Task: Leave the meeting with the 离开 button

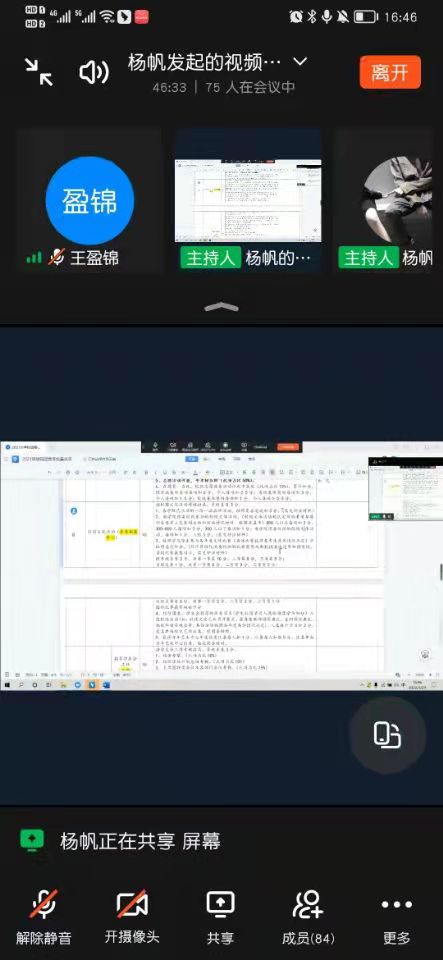Action: [x=390, y=72]
